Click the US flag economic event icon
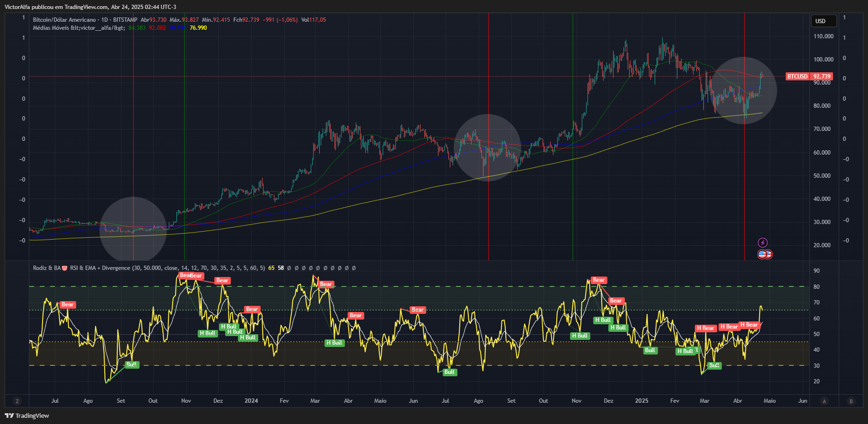The height and width of the screenshot is (424, 868). coord(762,254)
